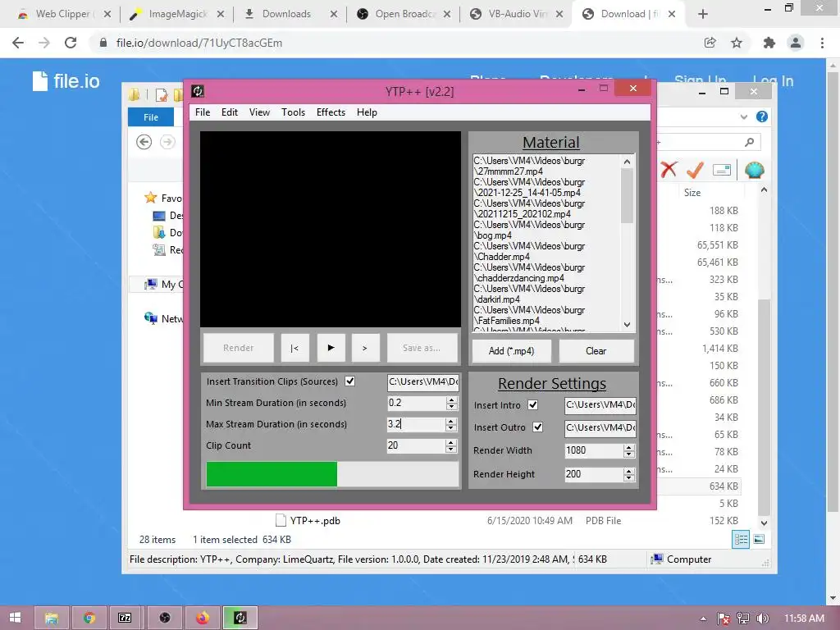Viewport: 840px width, 630px height.
Task: Open the Edit menu in YTP++
Action: pyautogui.click(x=230, y=112)
